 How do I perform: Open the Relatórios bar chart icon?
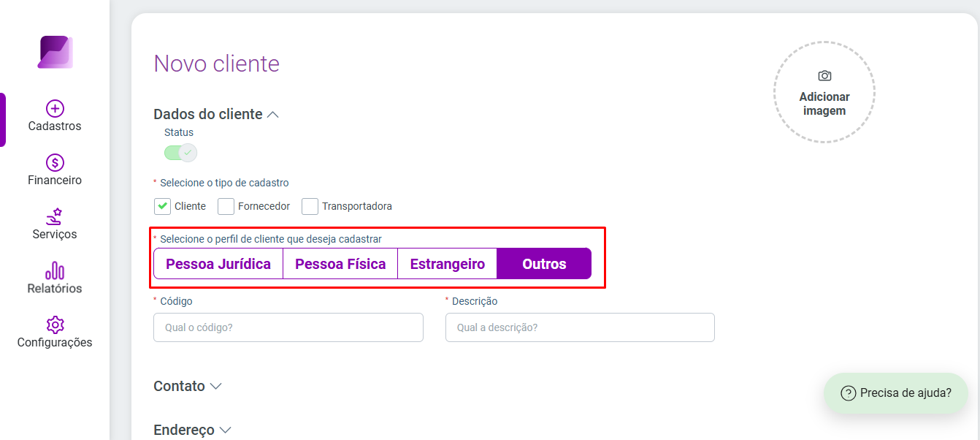(55, 270)
